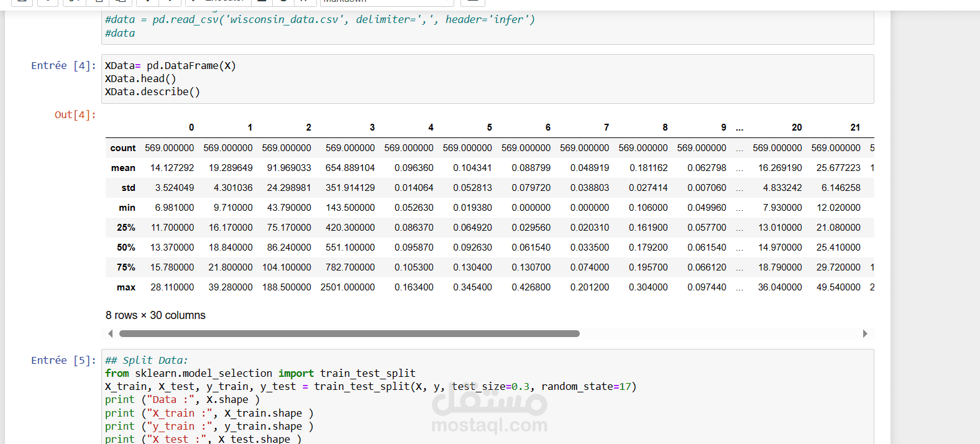Click the 50% value 13.370000
This screenshot has height=444, width=980.
pyautogui.click(x=172, y=247)
